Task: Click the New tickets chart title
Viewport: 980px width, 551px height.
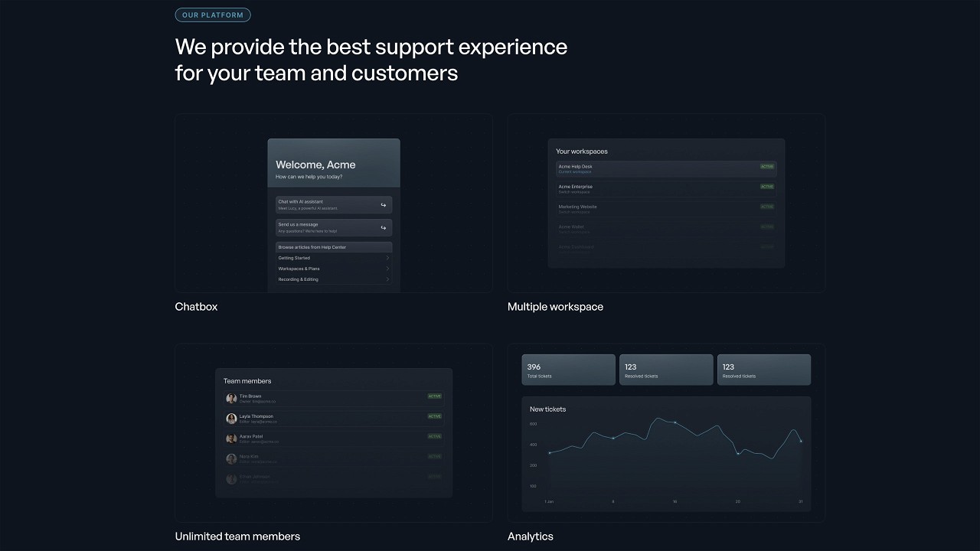Action: point(548,409)
